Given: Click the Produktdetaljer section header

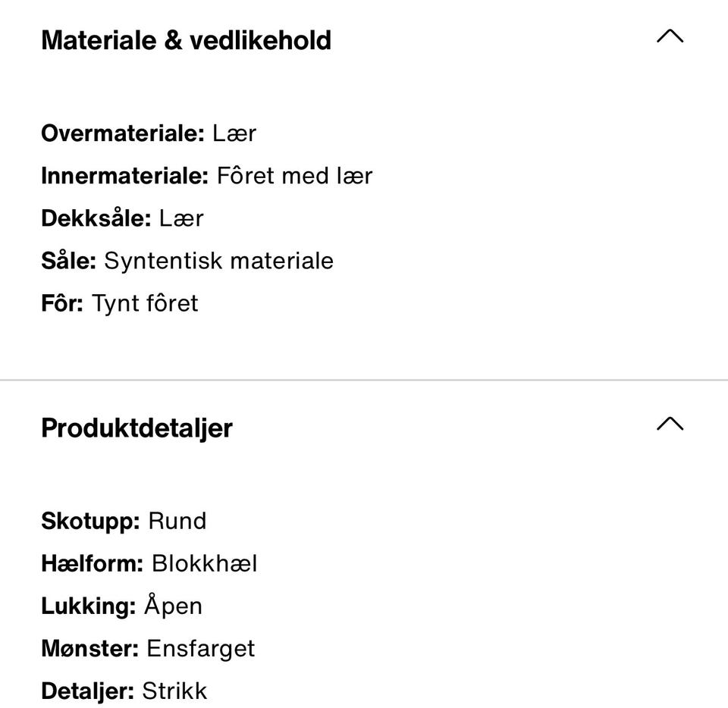Looking at the screenshot, I should click(x=136, y=428).
